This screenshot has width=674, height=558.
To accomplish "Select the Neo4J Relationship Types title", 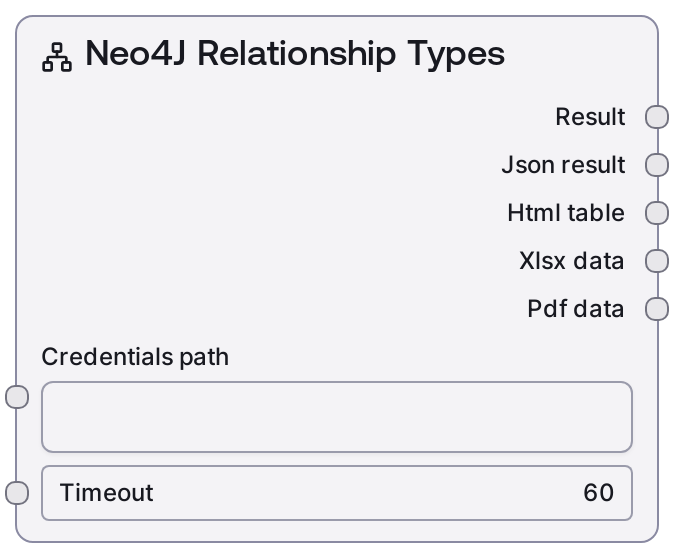I will (x=295, y=54).
